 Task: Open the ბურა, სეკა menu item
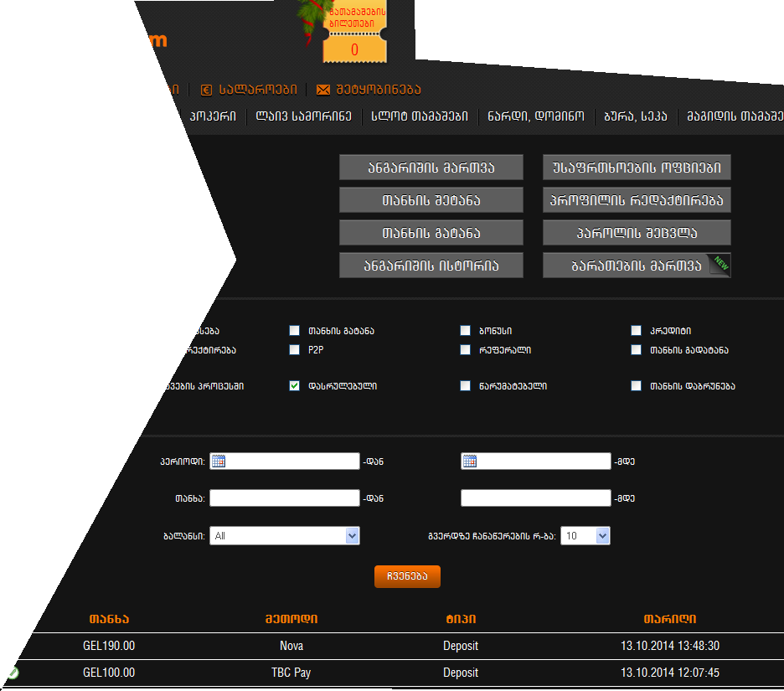[x=636, y=116]
